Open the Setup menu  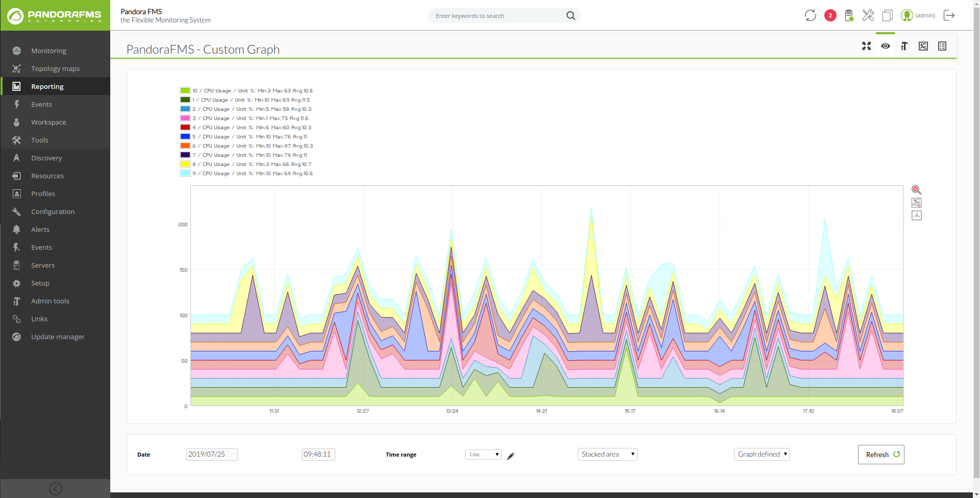pyautogui.click(x=55, y=283)
